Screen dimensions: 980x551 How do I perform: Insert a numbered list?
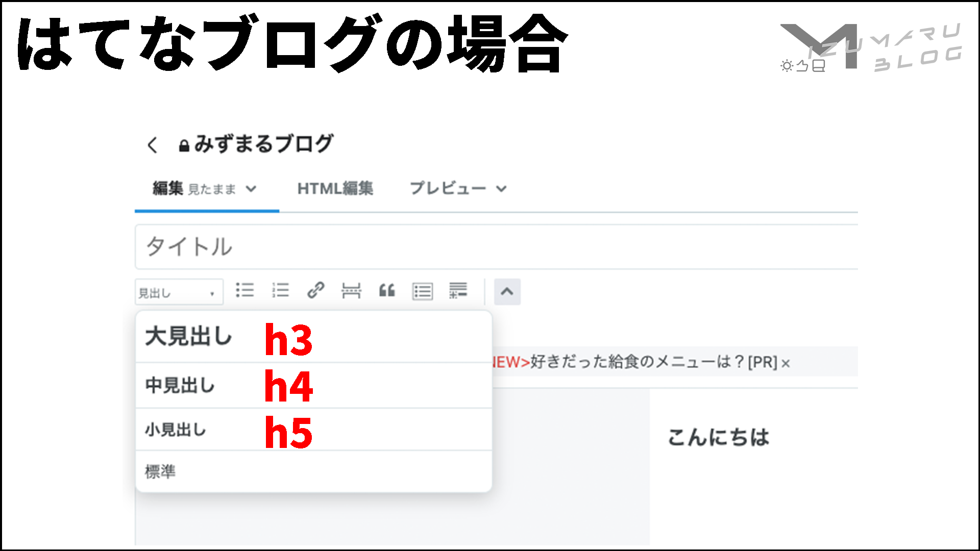point(280,290)
